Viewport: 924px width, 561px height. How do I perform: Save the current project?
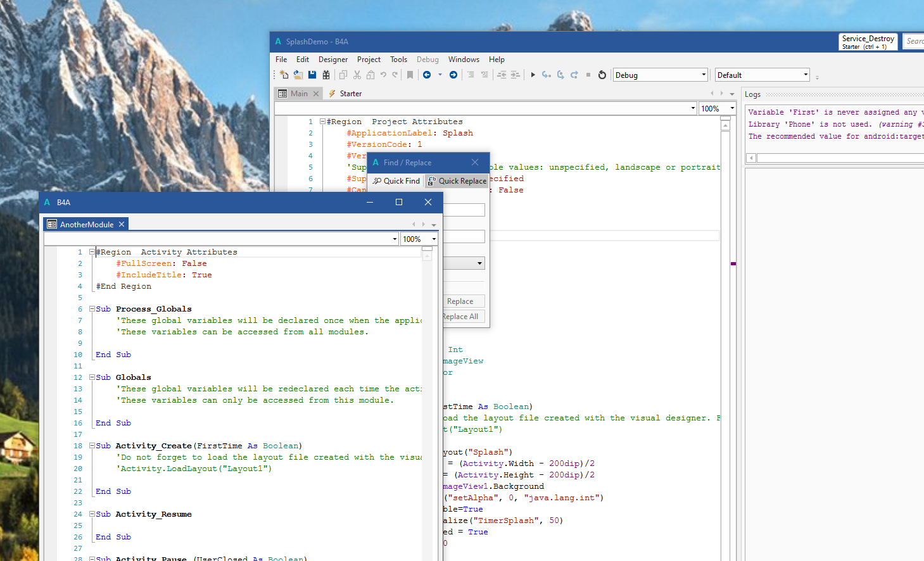click(312, 75)
